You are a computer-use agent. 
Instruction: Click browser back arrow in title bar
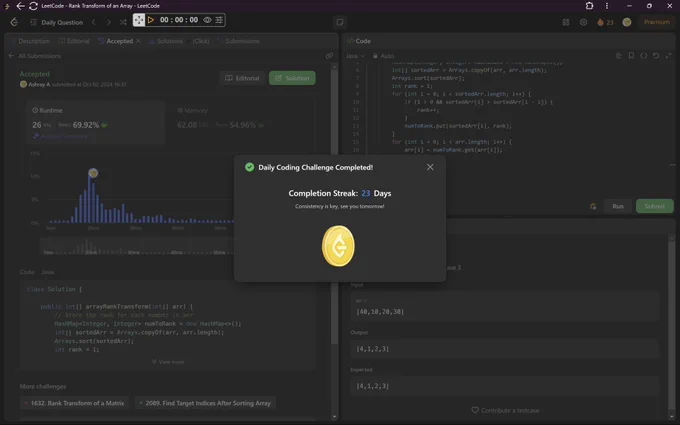click(x=20, y=6)
